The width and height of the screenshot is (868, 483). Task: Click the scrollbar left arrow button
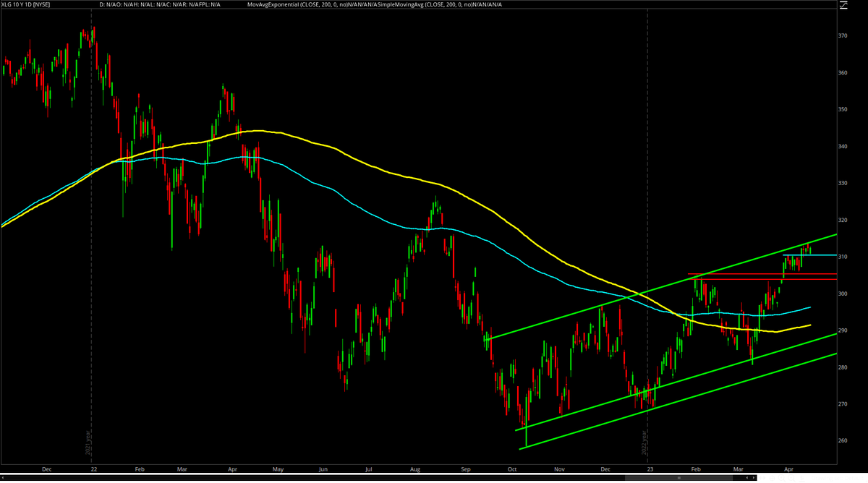pos(3,478)
